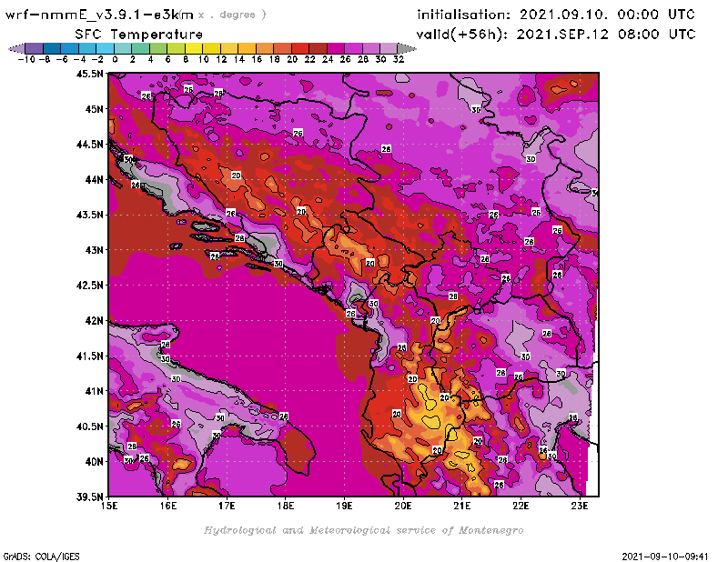Click the purple legend swatch between -10 and -8
Viewport: 728px width, 562px height.
click(x=35, y=48)
